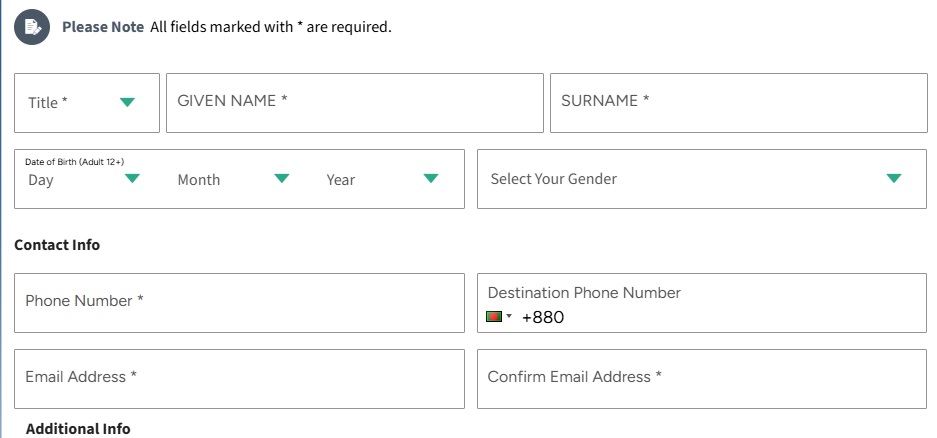Viewport: 937px width, 438px height.
Task: Click the Bangladesh flag icon
Action: [494, 317]
